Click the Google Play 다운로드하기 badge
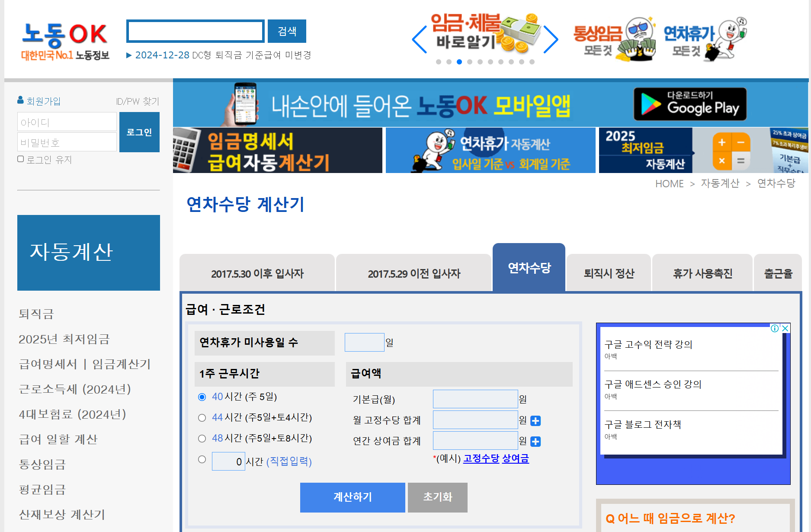The height and width of the screenshot is (532, 811). [690, 103]
